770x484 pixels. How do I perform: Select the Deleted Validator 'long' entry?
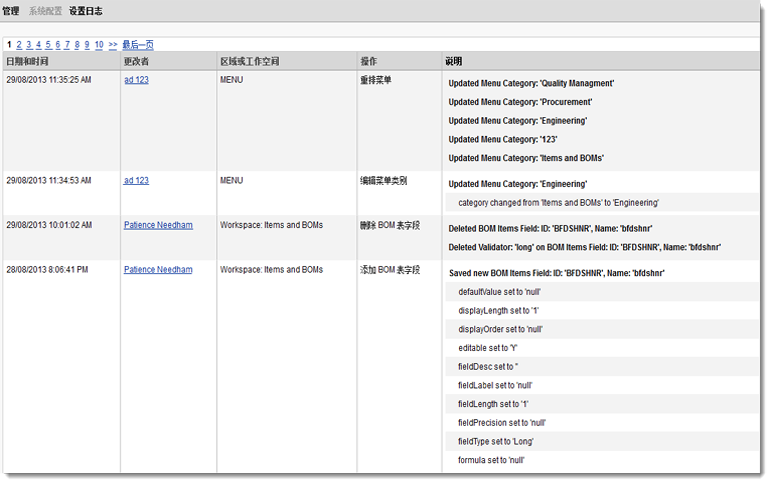click(x=584, y=247)
